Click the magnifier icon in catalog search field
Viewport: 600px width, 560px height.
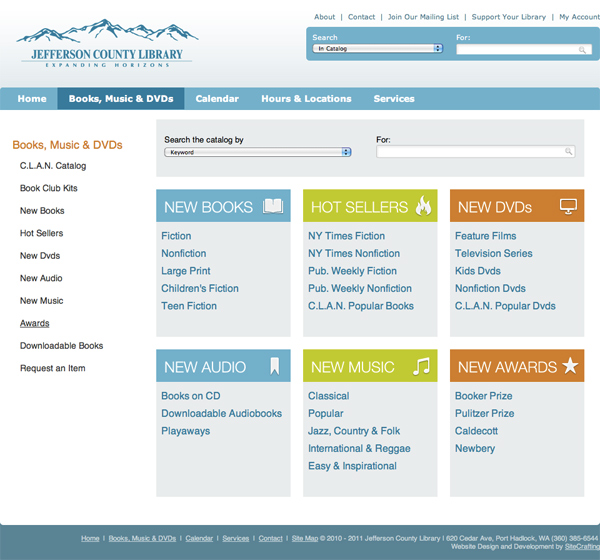(x=569, y=152)
